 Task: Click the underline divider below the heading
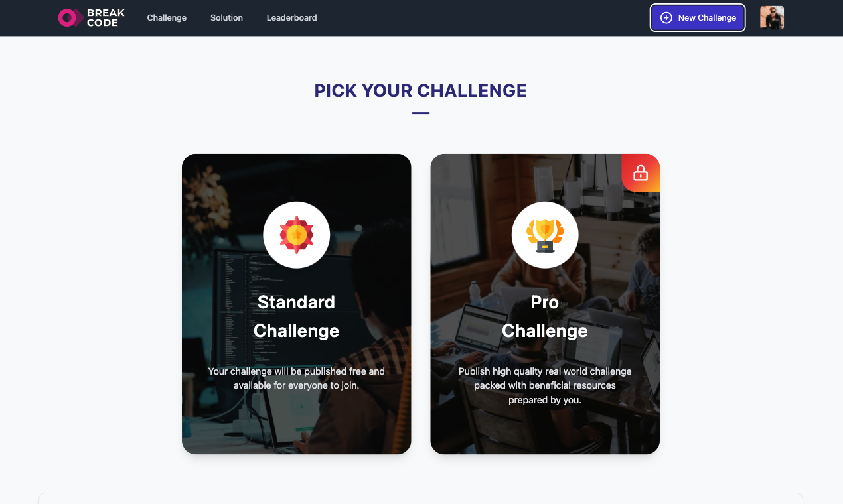[x=421, y=113]
